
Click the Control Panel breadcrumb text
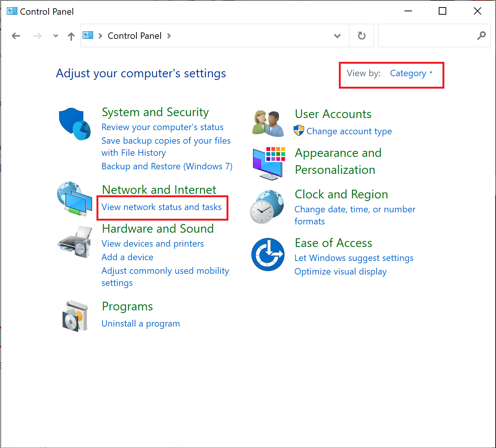135,36
